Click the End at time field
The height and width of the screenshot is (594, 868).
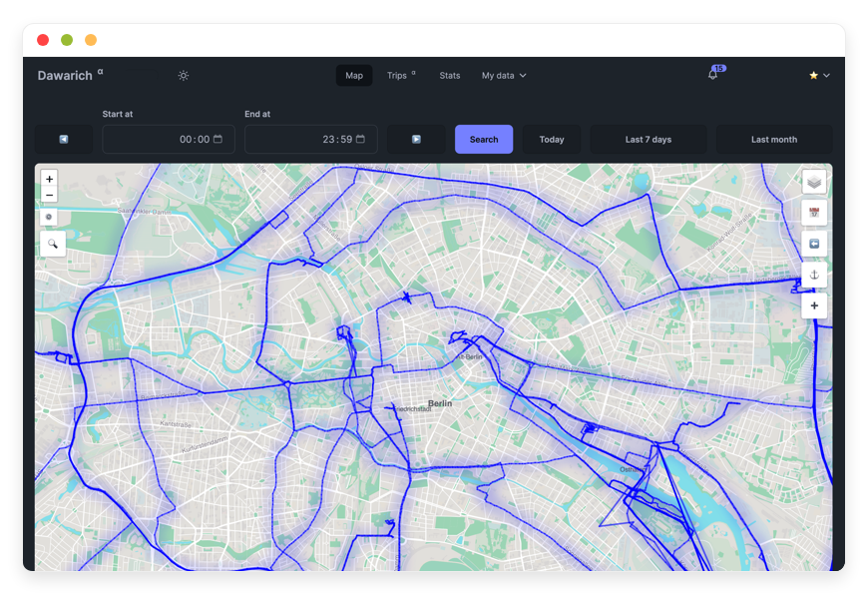pos(311,139)
